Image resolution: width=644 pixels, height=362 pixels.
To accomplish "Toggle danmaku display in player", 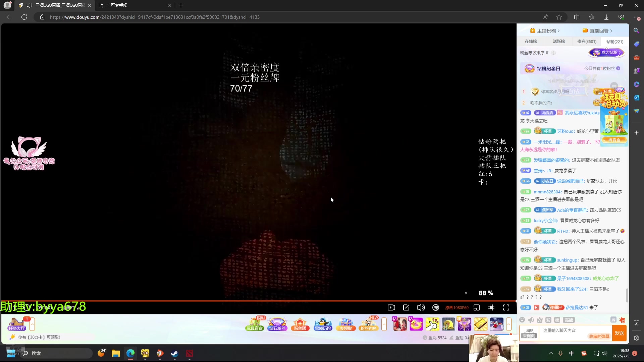I will 436,308.
